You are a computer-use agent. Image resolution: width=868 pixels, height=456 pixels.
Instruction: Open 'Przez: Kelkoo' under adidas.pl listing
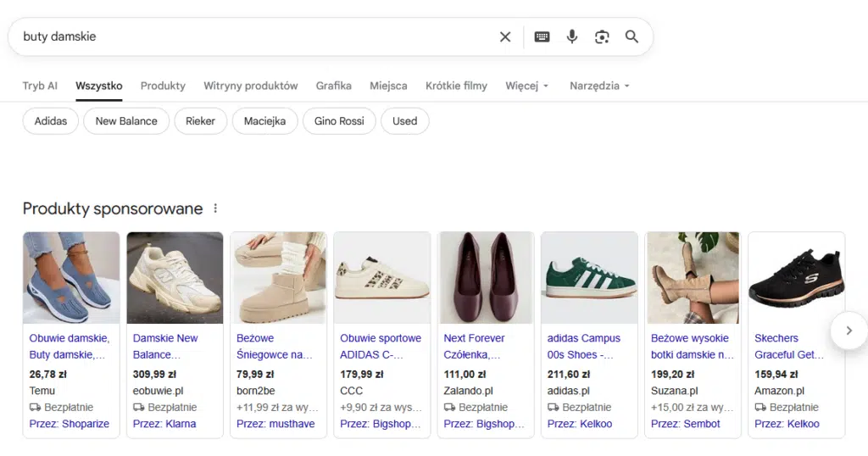(x=580, y=424)
